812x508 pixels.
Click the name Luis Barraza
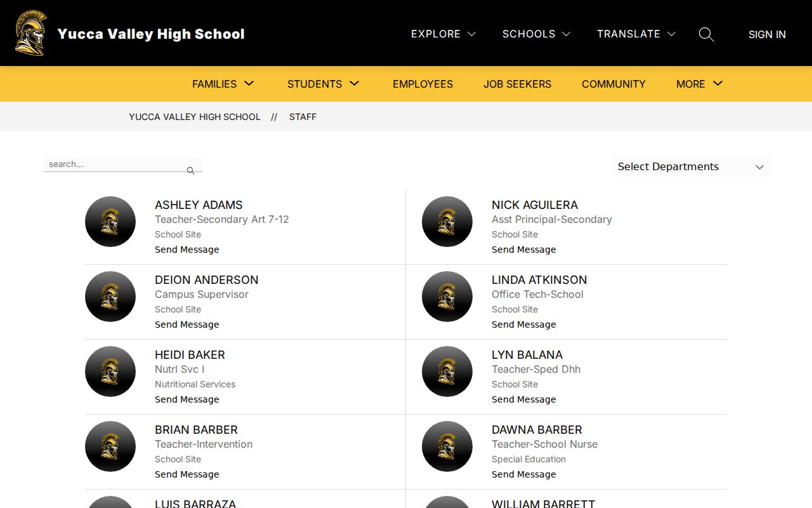pyautogui.click(x=195, y=504)
